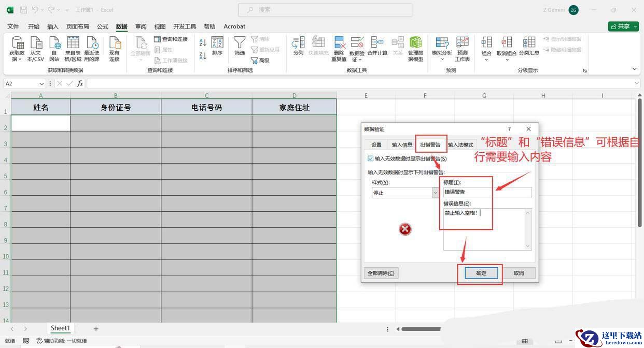Click the 来自表格/区域 icon
The image size is (644, 348).
click(73, 49)
